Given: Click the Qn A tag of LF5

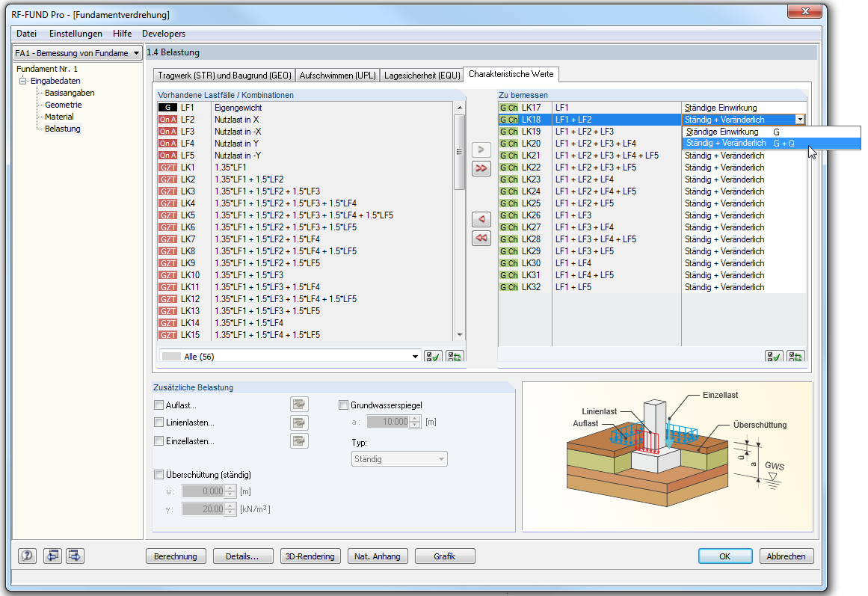Looking at the screenshot, I should point(167,156).
